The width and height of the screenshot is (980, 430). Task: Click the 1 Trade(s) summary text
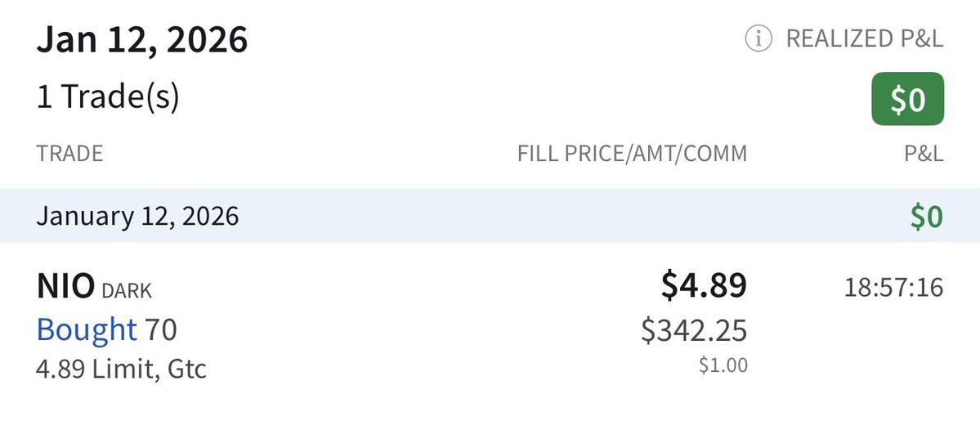pyautogui.click(x=107, y=97)
